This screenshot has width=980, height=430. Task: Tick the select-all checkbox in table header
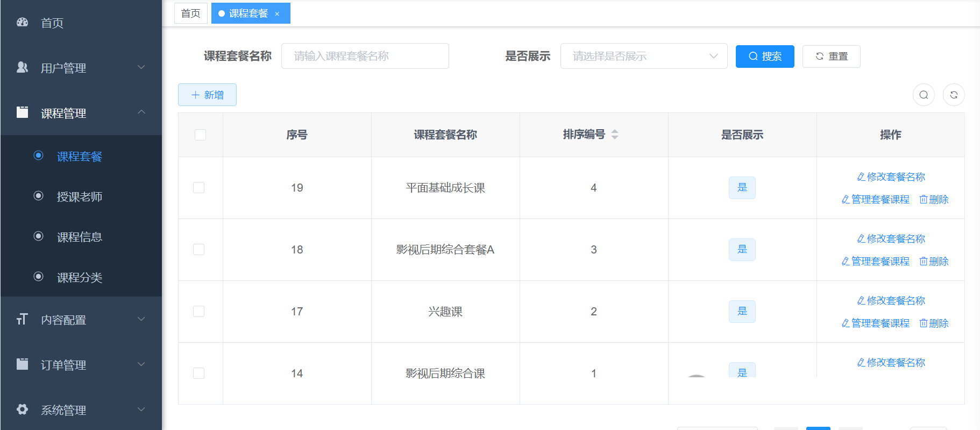click(200, 135)
